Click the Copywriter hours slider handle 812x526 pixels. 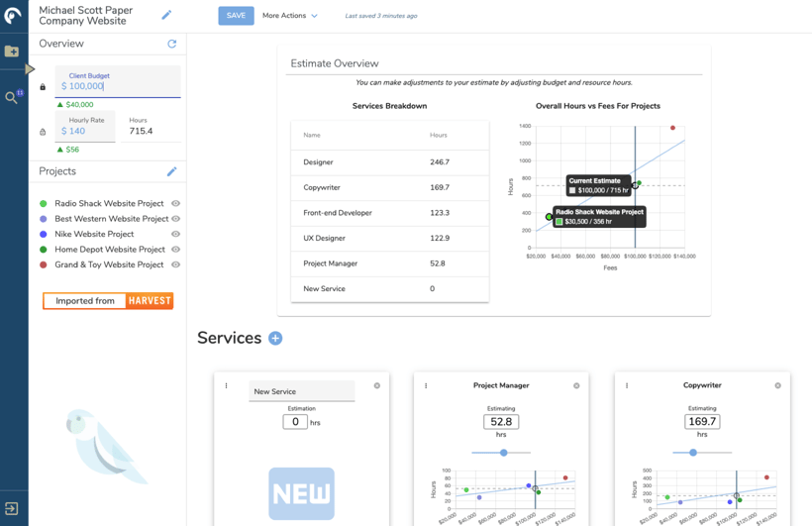[x=693, y=453]
